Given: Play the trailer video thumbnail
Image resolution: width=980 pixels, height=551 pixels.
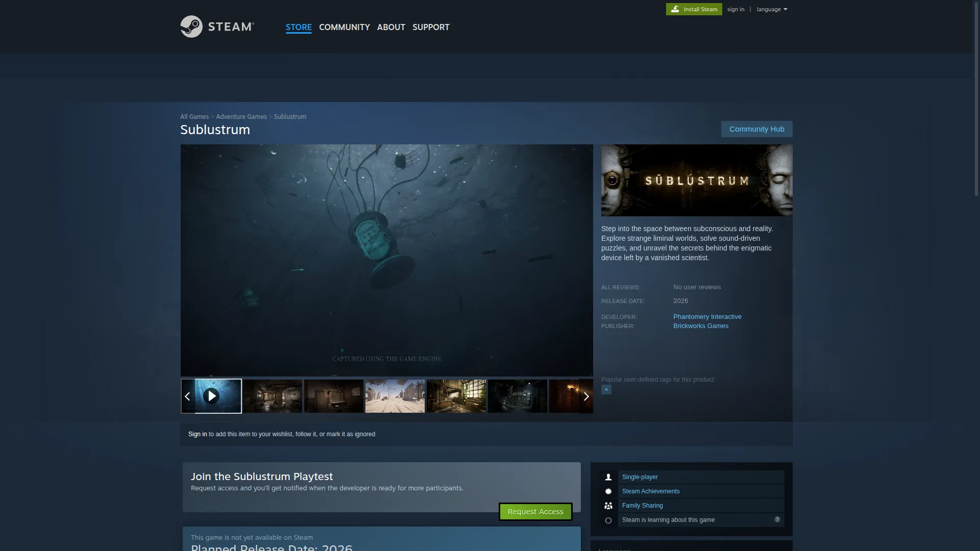Looking at the screenshot, I should pos(211,396).
